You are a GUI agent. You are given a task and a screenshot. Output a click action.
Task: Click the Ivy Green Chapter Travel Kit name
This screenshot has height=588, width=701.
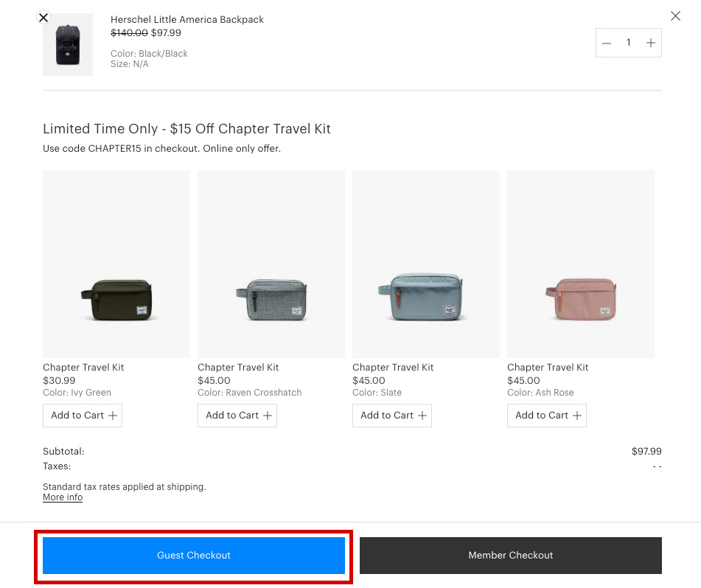[x=83, y=368]
